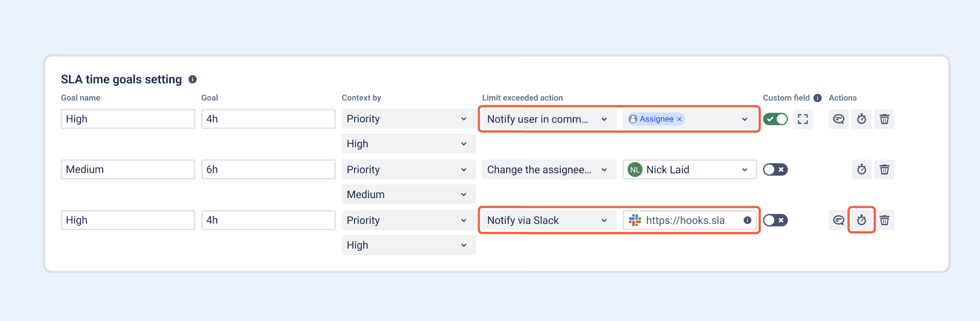Click the "Context by" column header

click(x=361, y=98)
